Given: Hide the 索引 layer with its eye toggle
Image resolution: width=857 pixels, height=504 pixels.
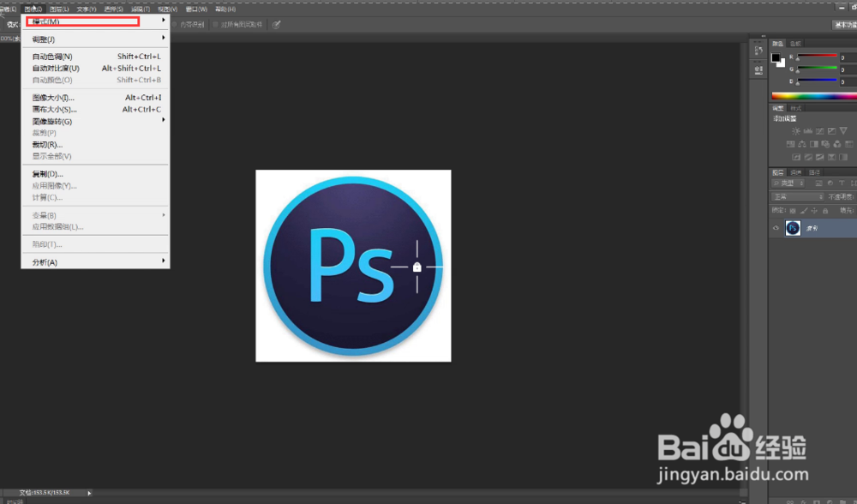Looking at the screenshot, I should [x=776, y=228].
